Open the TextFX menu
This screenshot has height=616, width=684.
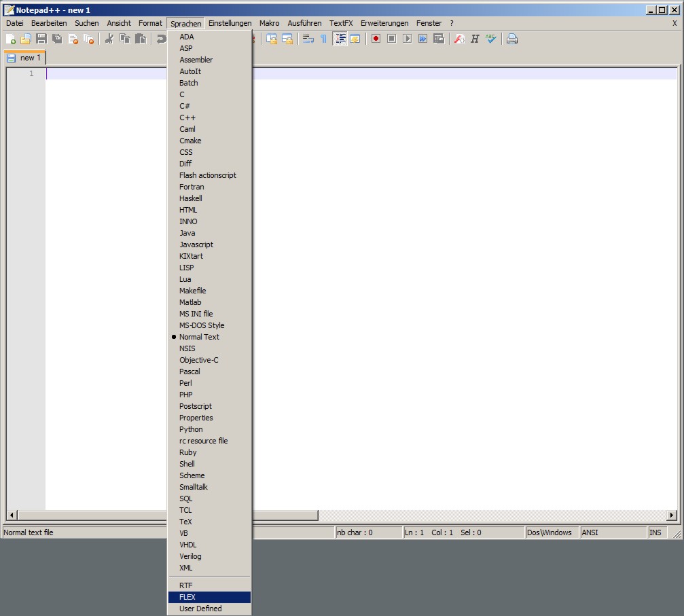tap(341, 23)
